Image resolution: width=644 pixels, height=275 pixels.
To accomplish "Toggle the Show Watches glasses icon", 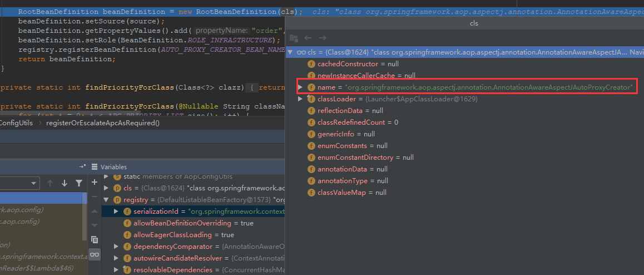I will point(95,254).
